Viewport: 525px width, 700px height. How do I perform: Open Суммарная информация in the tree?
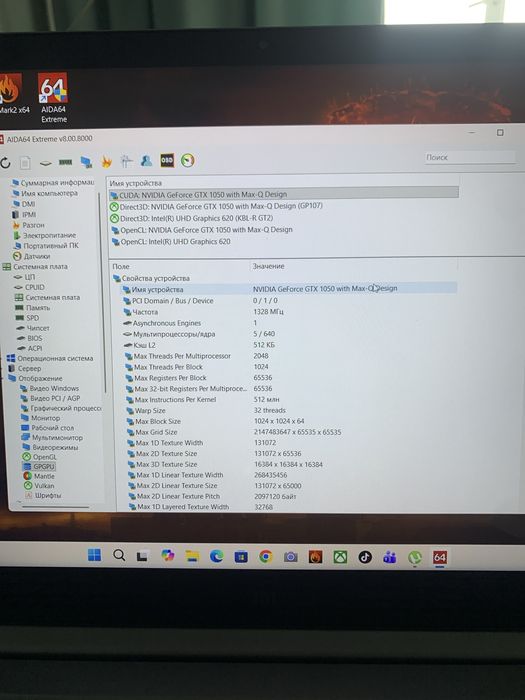pyautogui.click(x=53, y=183)
